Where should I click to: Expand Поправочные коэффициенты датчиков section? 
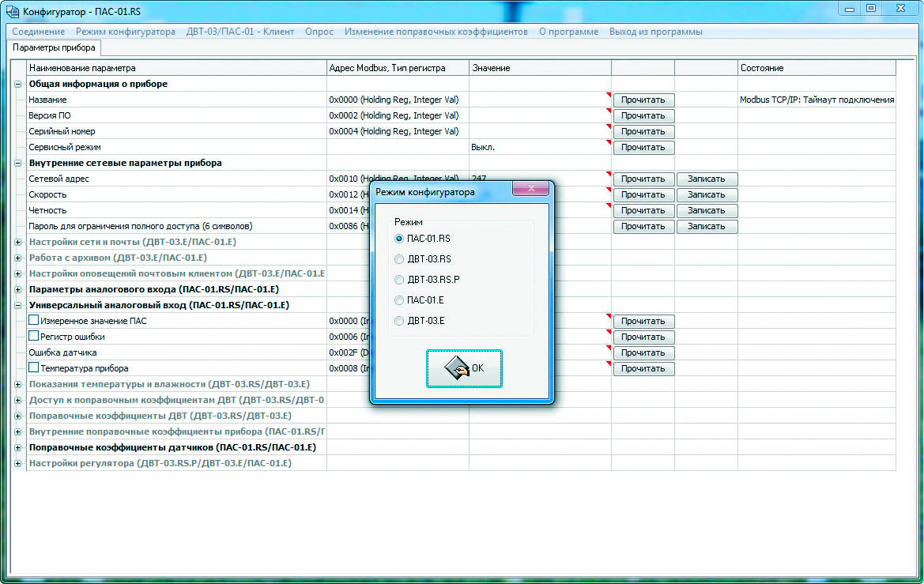(18, 447)
